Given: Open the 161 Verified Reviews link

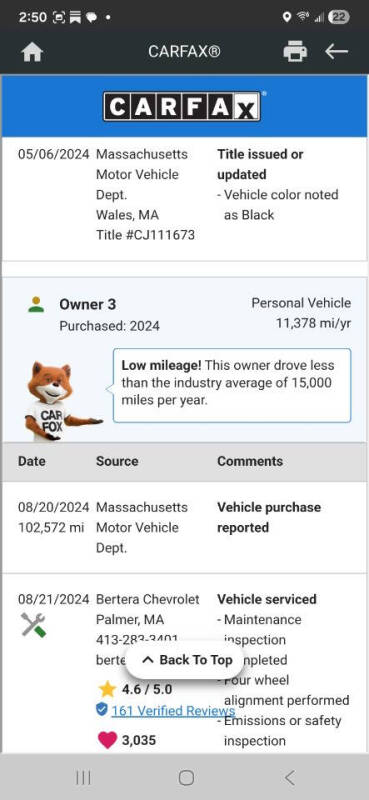Looking at the screenshot, I should (173, 711).
